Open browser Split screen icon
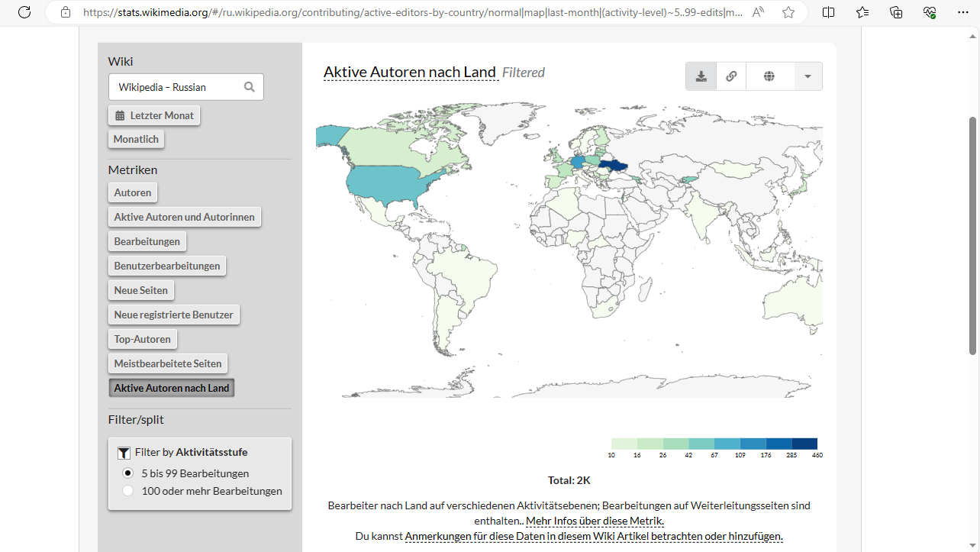 [x=828, y=12]
